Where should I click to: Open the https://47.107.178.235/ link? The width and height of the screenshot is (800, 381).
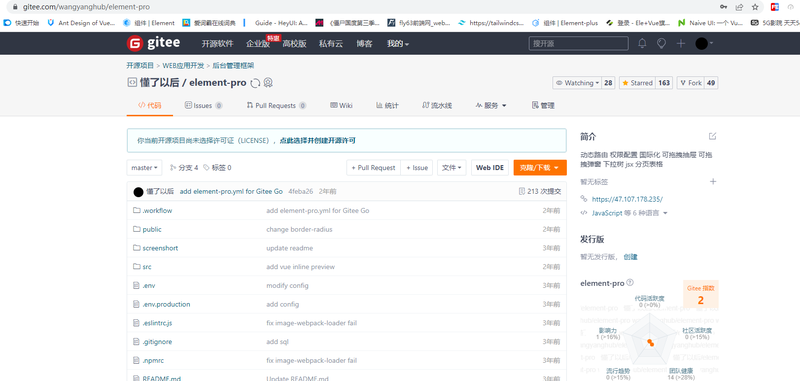tap(627, 199)
